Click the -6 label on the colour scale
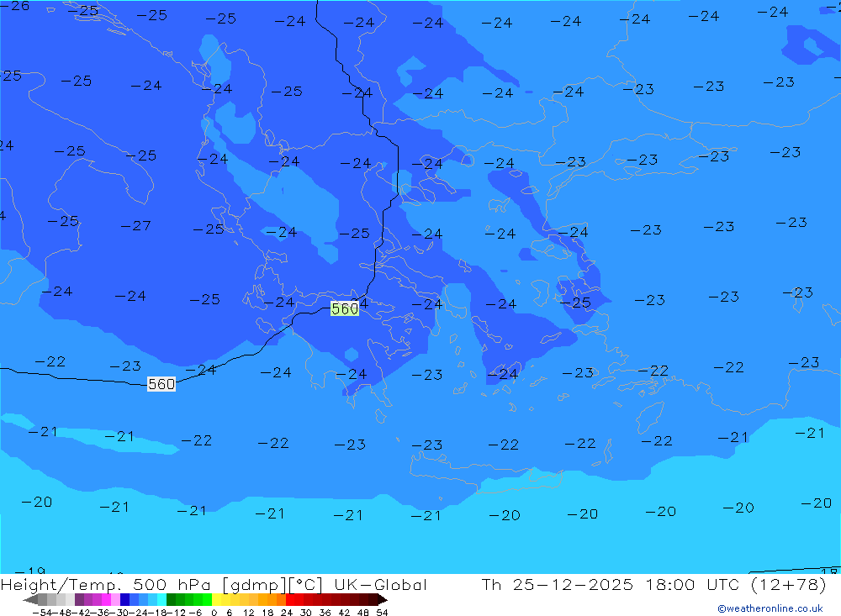 (x=195, y=613)
